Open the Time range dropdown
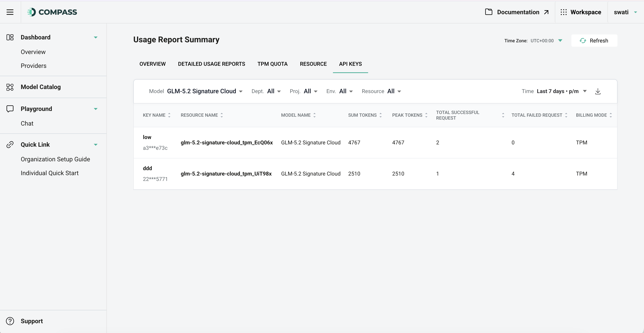 coord(562,91)
